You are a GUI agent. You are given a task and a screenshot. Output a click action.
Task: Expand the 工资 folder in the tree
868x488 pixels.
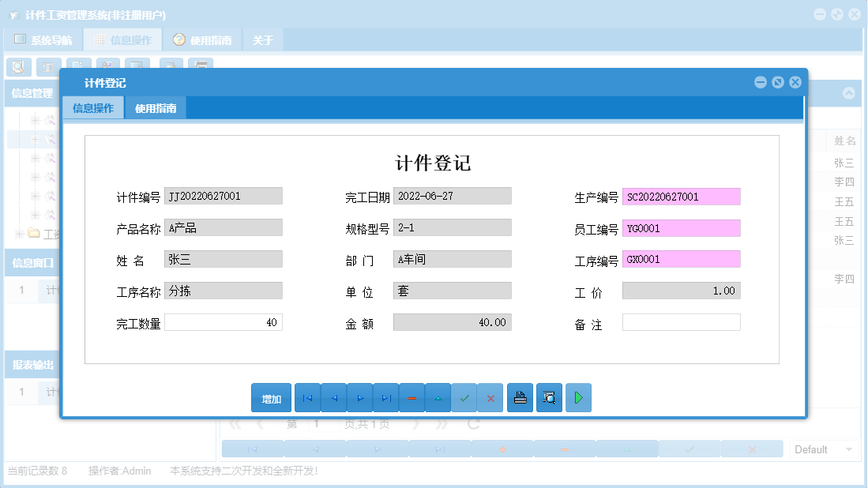(18, 233)
